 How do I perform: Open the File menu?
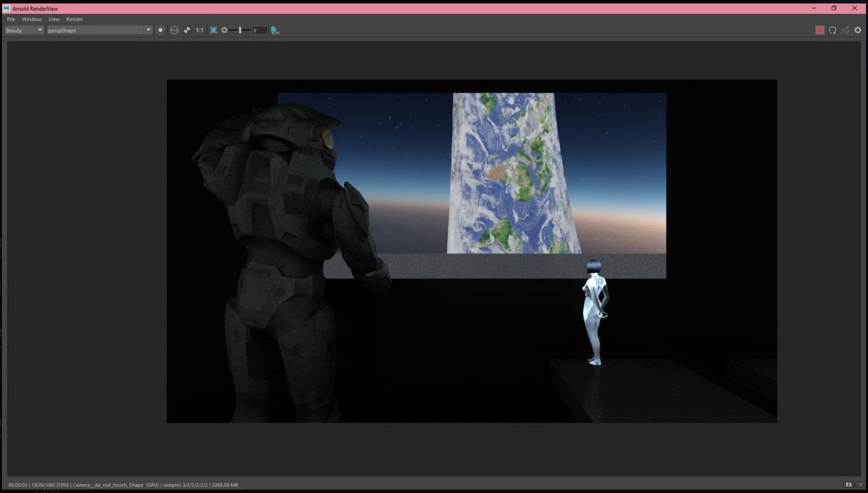[x=11, y=19]
